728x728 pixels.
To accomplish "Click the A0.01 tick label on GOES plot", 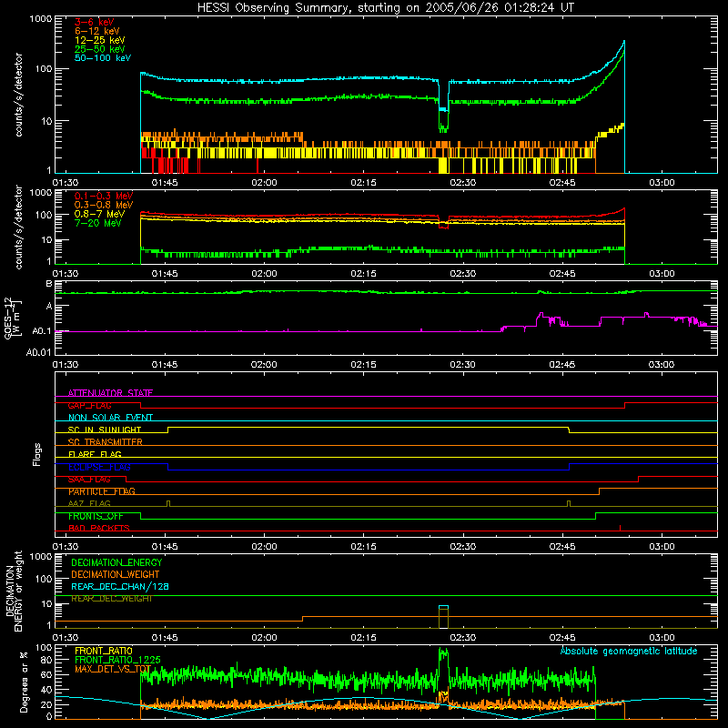I will [x=38, y=352].
